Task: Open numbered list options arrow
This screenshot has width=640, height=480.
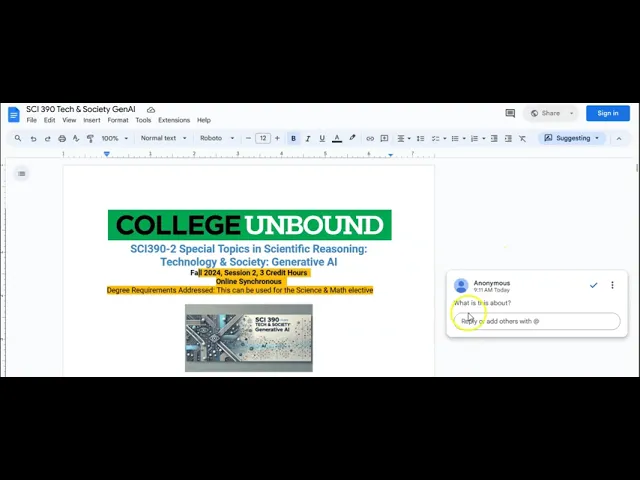Action: pyautogui.click(x=484, y=139)
